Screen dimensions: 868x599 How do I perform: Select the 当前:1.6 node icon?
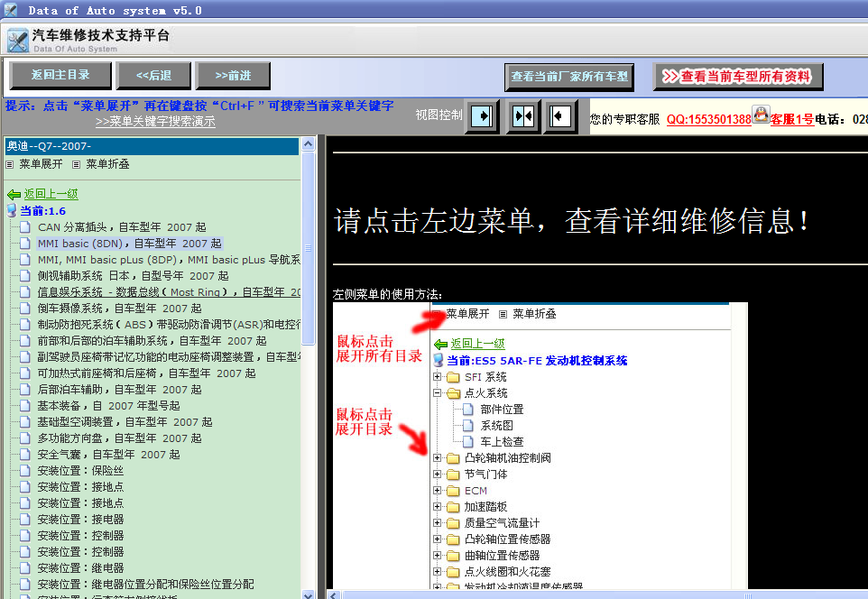click(12, 210)
